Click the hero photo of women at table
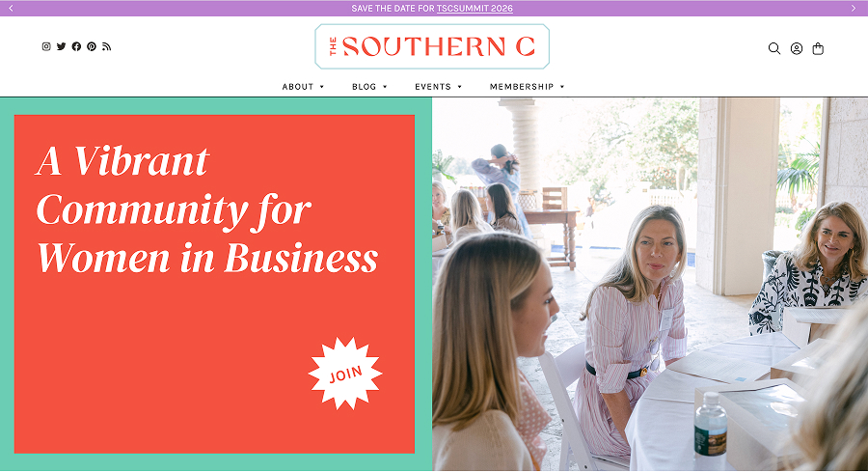Viewport: 868px width, 472px height. [650, 284]
